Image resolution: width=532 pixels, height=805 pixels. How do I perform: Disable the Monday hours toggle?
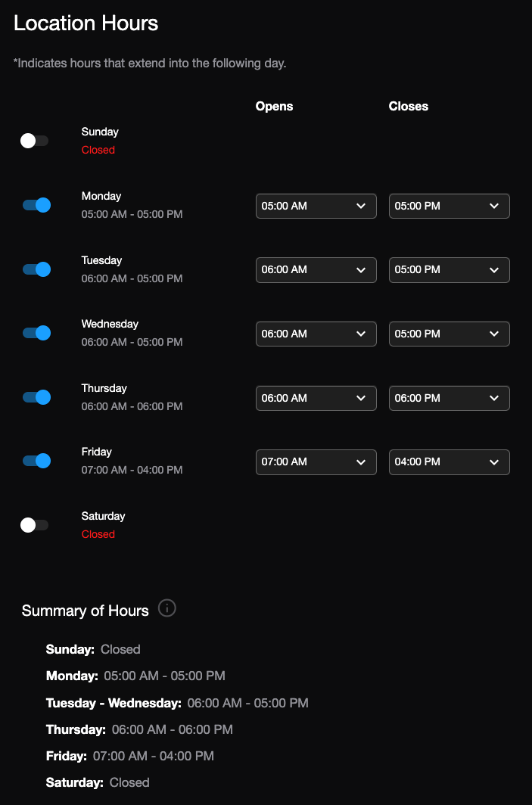tap(36, 205)
